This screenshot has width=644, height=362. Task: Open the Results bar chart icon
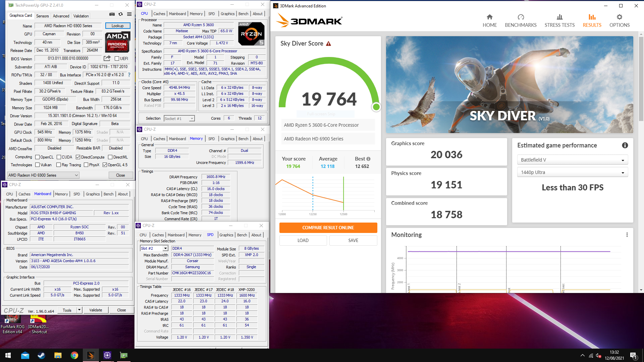(x=592, y=17)
